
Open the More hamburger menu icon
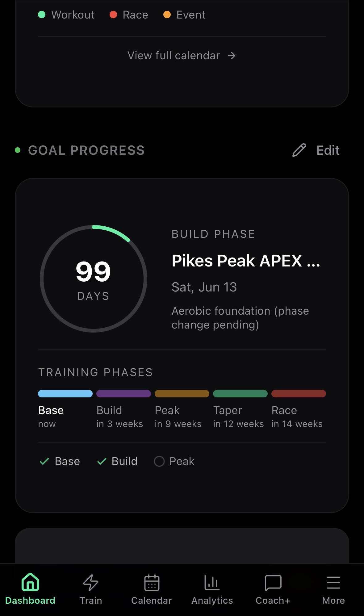coord(333,583)
